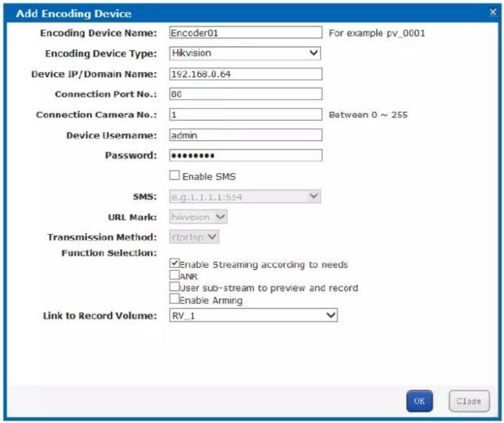Click the Connection Camera No. field
Image resolution: width=504 pixels, height=423 pixels.
pyautogui.click(x=246, y=115)
